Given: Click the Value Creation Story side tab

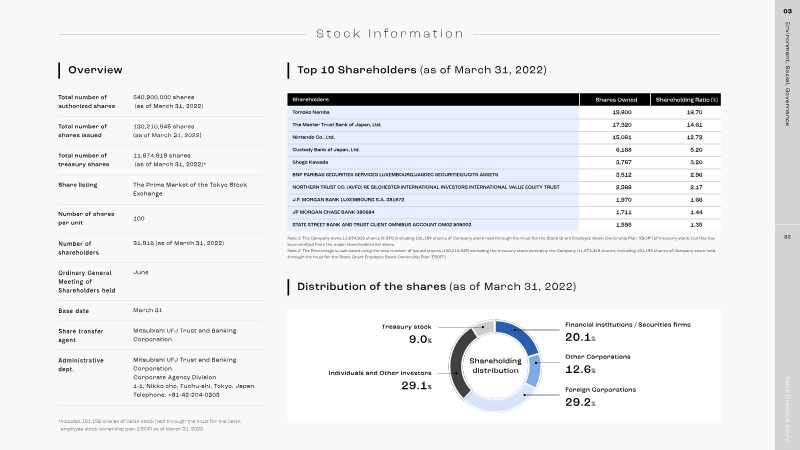Looking at the screenshot, I should pyautogui.click(x=787, y=409).
